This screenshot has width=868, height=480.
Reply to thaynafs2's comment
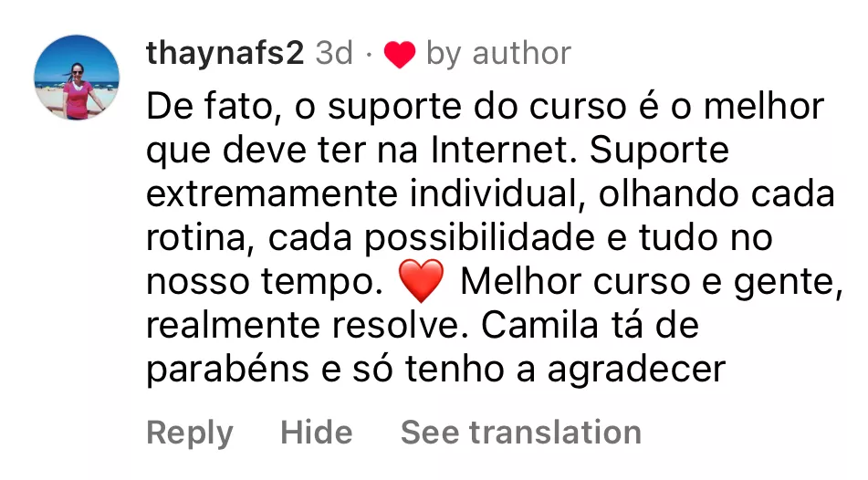(190, 433)
